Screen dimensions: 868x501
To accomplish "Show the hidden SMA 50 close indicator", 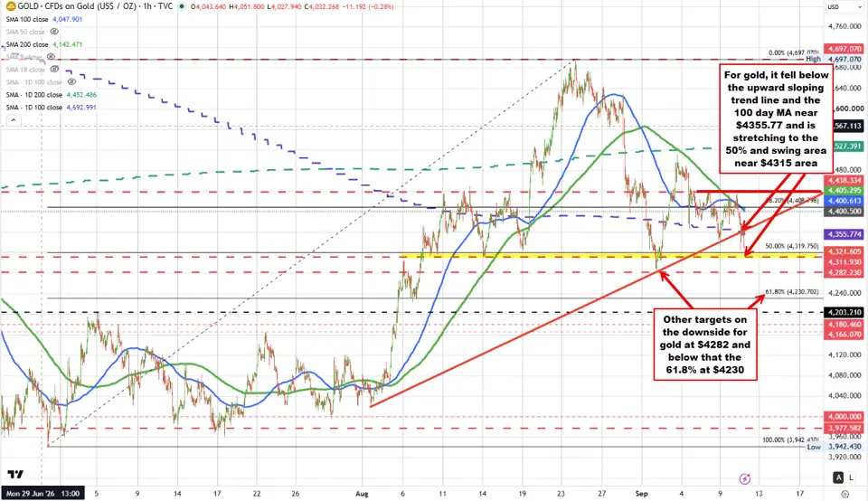I will (54, 32).
